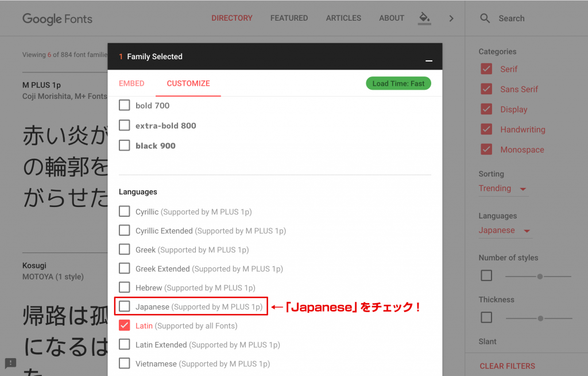Uncheck the Latin language checkbox
This screenshot has height=376, width=588.
coord(124,325)
